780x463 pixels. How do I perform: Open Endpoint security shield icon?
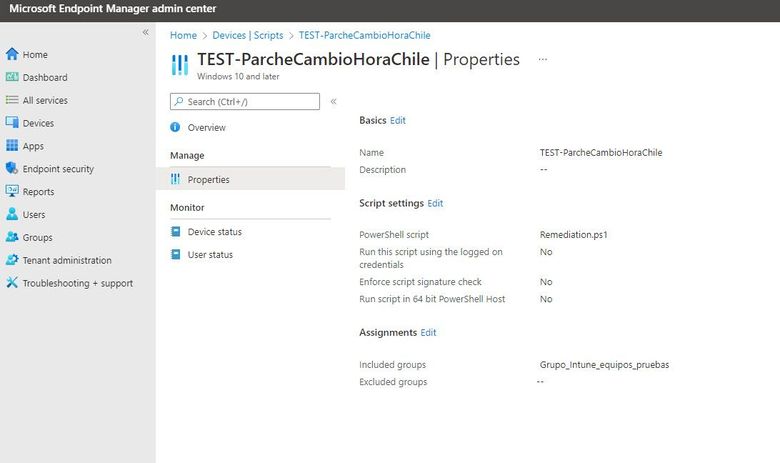pos(13,169)
